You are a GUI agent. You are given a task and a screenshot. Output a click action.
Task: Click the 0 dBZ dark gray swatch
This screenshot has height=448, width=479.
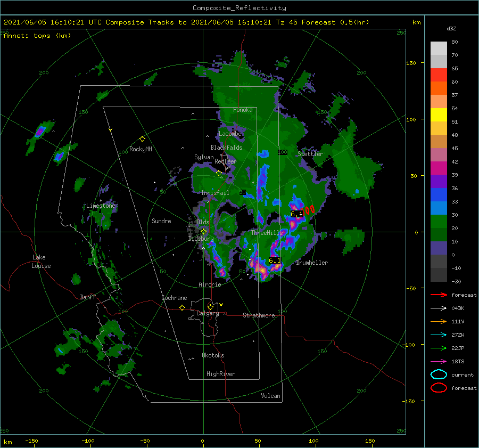439,261
